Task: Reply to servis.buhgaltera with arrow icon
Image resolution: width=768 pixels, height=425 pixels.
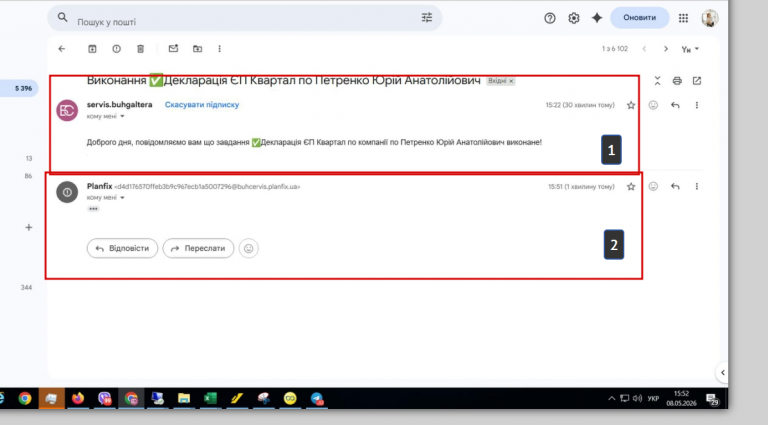Action: (675, 105)
